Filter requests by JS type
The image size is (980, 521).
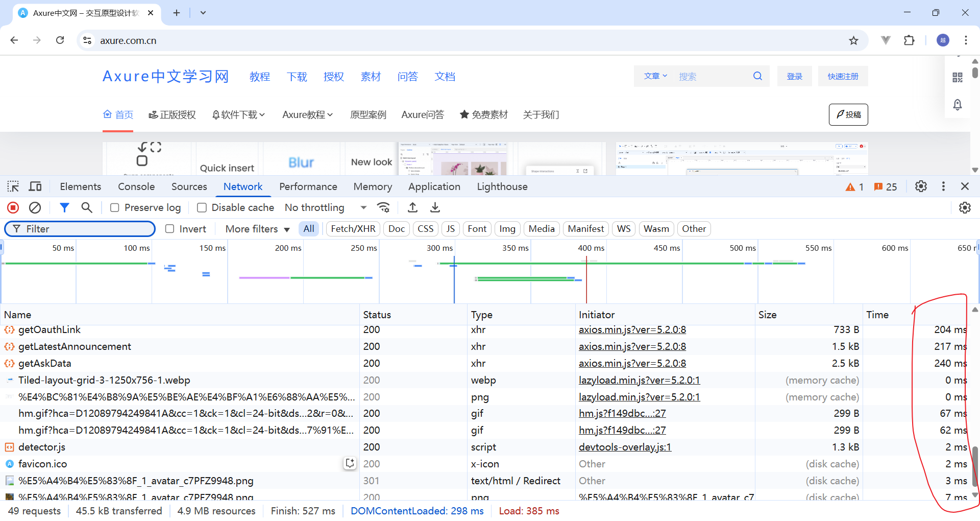(451, 229)
